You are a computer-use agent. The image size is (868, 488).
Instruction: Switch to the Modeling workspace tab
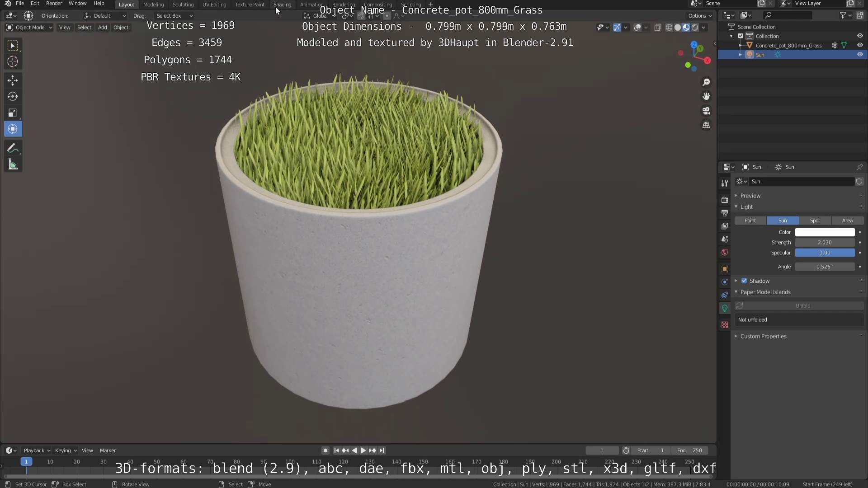click(x=153, y=5)
